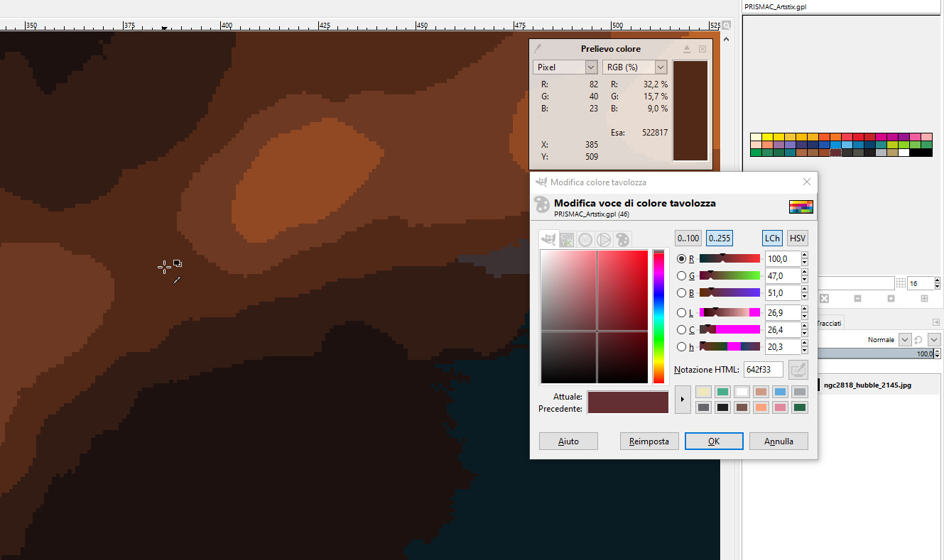Select the GIMP color selector tab
The height and width of the screenshot is (560, 944).
[x=548, y=239]
